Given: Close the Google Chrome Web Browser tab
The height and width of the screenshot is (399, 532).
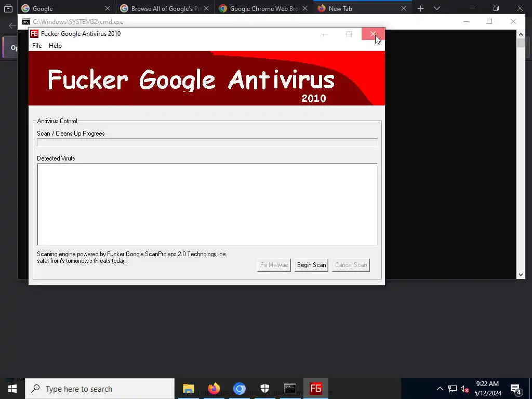Looking at the screenshot, I should 305,8.
